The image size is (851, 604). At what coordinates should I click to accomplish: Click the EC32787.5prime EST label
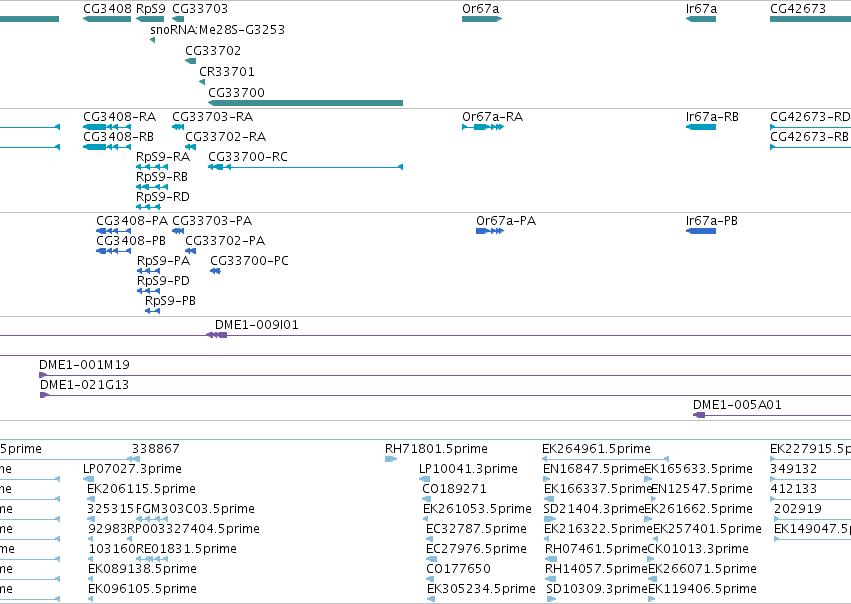477,529
